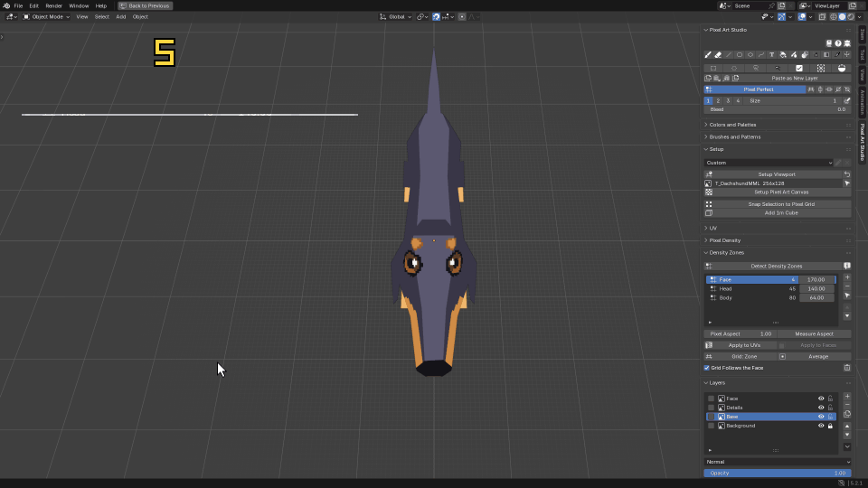Add a new layer with plus button
Screen dimensions: 868x488
pyautogui.click(x=847, y=397)
